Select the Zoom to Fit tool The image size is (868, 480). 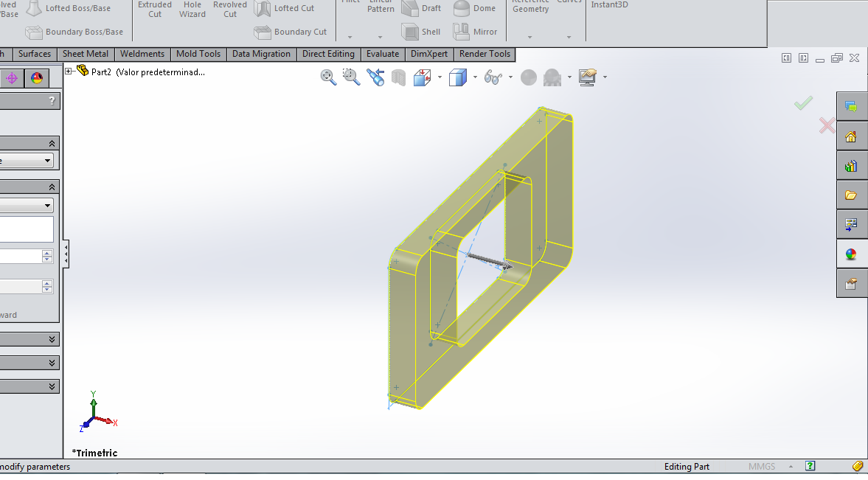(327, 77)
